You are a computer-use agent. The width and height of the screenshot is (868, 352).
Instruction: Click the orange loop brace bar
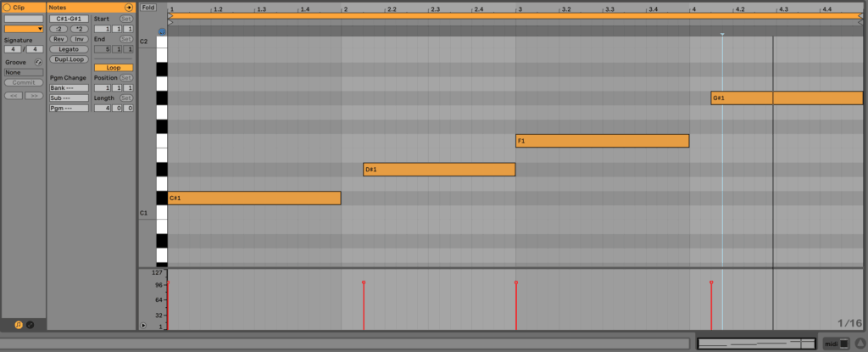pyautogui.click(x=515, y=16)
